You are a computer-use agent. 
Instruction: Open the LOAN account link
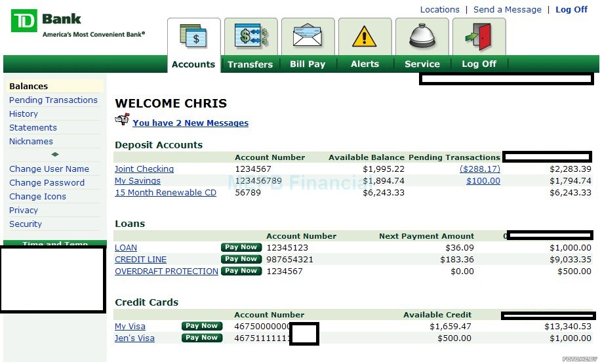pyautogui.click(x=126, y=248)
